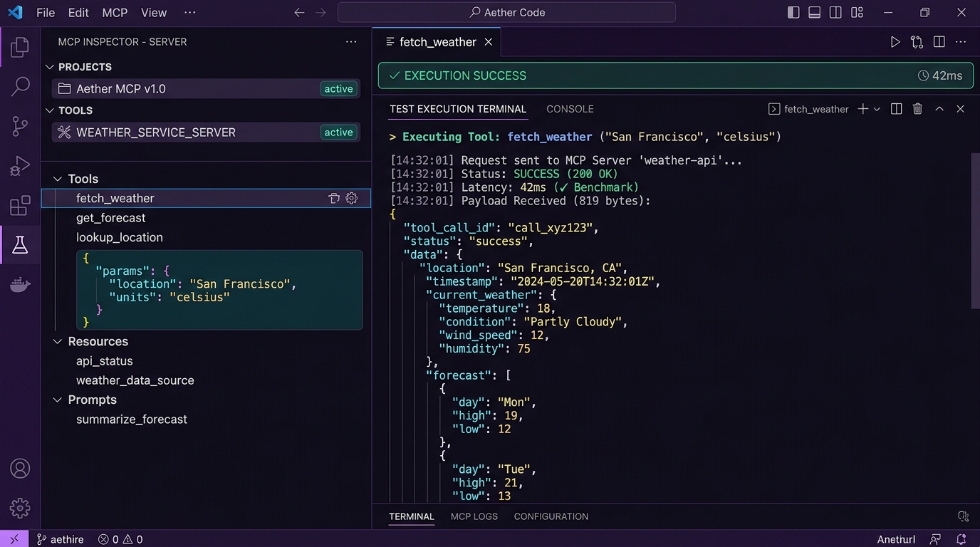Select the Testing flask icon
The height and width of the screenshot is (547, 980).
[20, 245]
